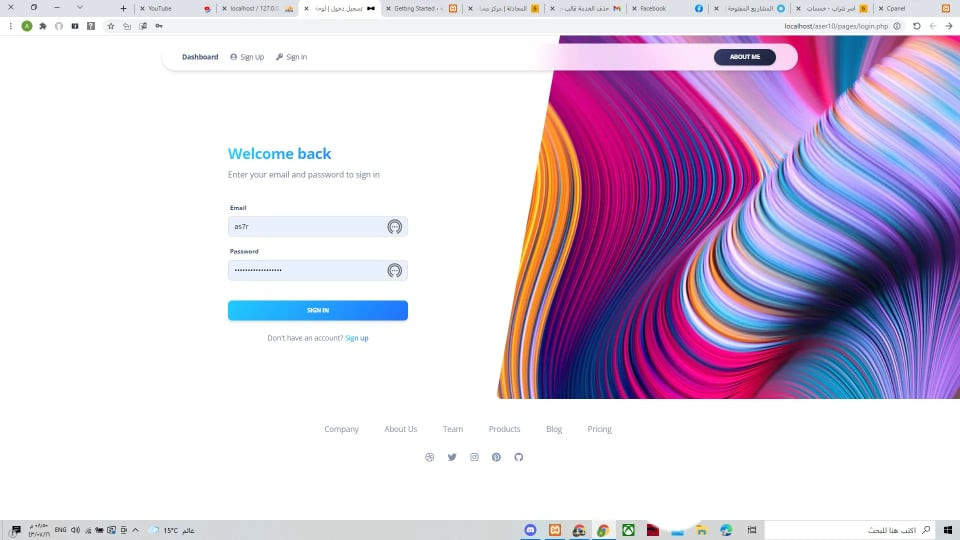Switch to the Facebook tab
960x540 pixels.
tap(668, 9)
